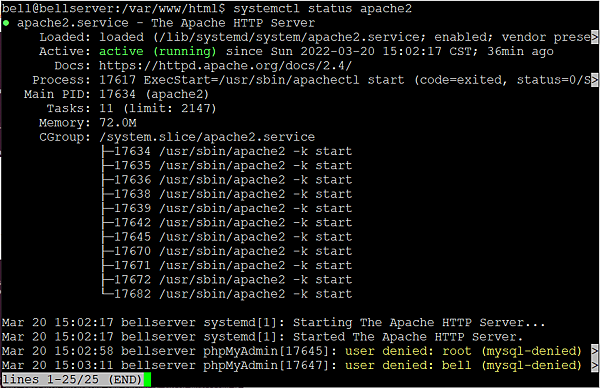
Task: Click the truncation marker after bell mysql-denied
Action: tap(594, 365)
